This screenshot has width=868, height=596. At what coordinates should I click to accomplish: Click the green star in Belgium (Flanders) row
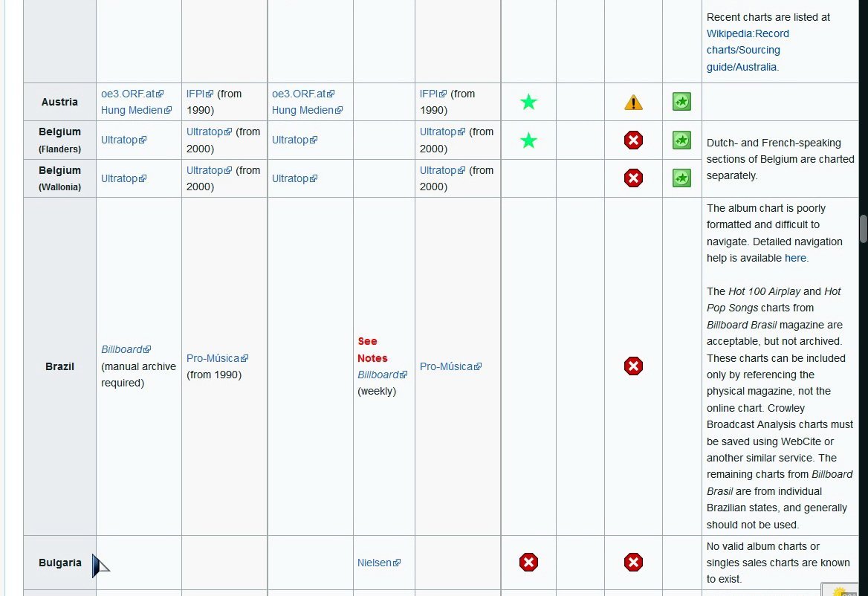pos(528,140)
